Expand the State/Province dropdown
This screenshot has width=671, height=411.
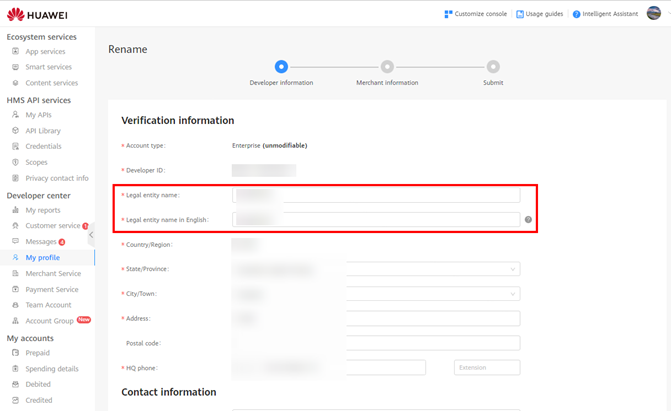tap(513, 269)
